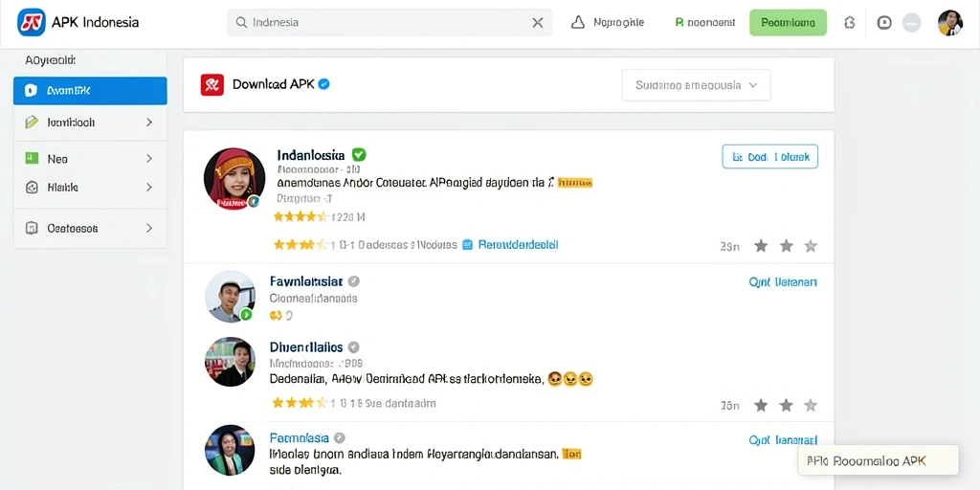The height and width of the screenshot is (490, 980).
Task: Click the red Download APK app icon
Action: pos(212,84)
